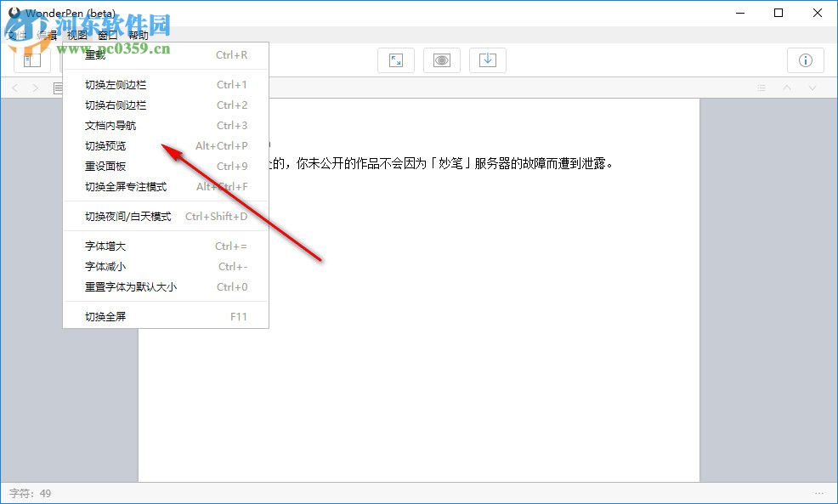
Task: Click 重置字体为默认大小 to reset font size
Action: pos(128,286)
